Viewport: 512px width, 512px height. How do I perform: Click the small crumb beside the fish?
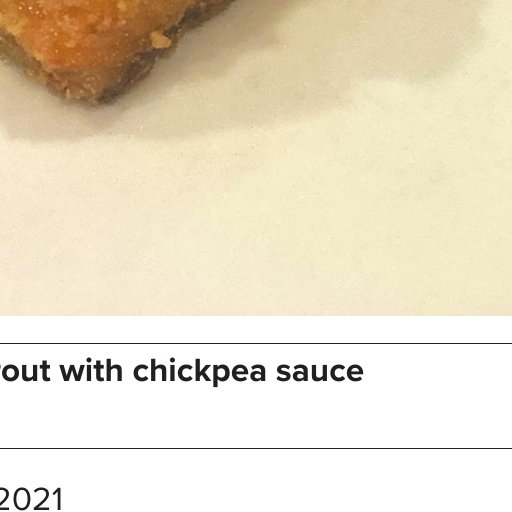pos(161,40)
